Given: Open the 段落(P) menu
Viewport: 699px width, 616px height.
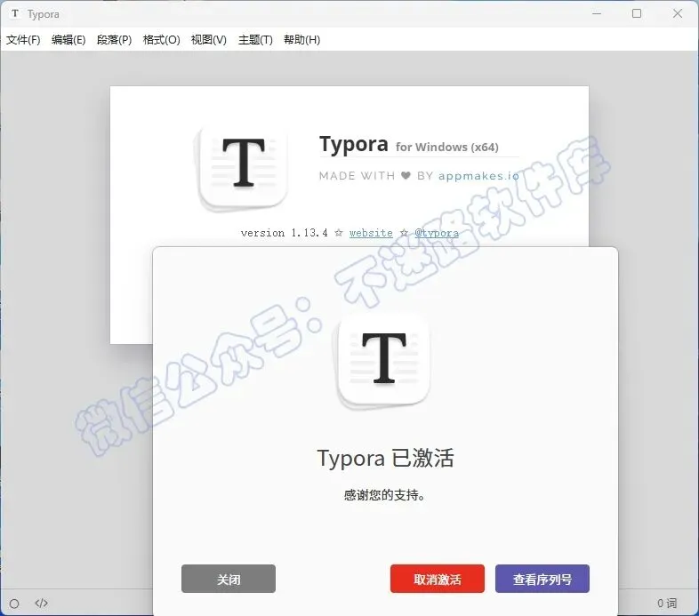Looking at the screenshot, I should point(114,40).
